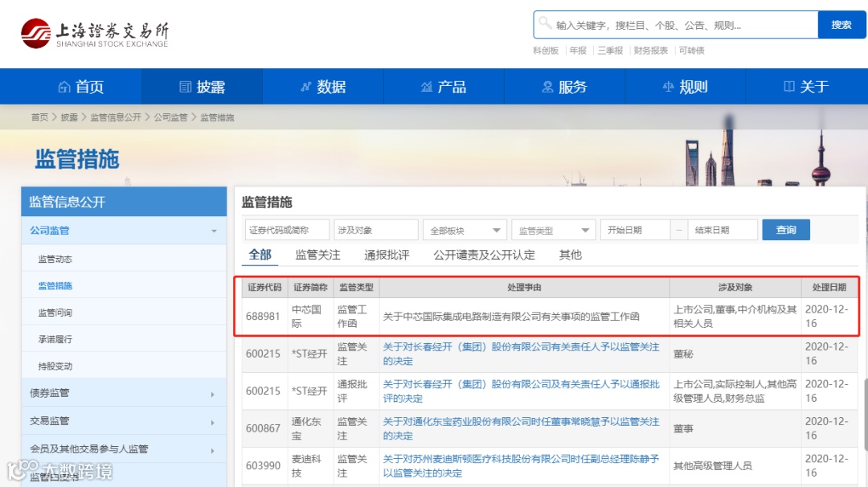
Task: Open the 监管类型 dropdown
Action: pos(553,230)
